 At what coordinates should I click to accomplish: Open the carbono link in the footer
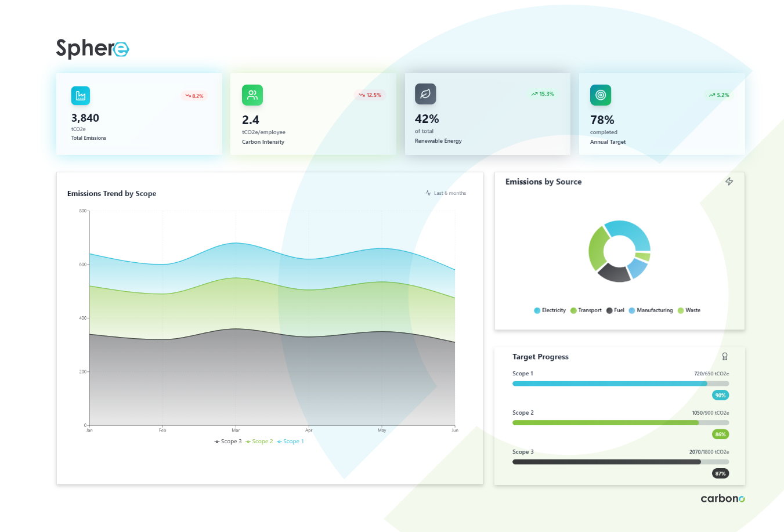click(722, 498)
